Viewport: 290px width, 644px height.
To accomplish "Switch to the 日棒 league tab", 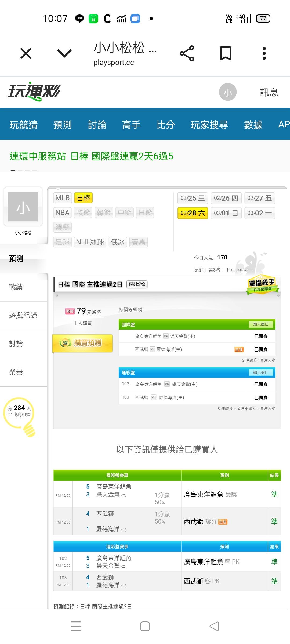I will click(84, 198).
